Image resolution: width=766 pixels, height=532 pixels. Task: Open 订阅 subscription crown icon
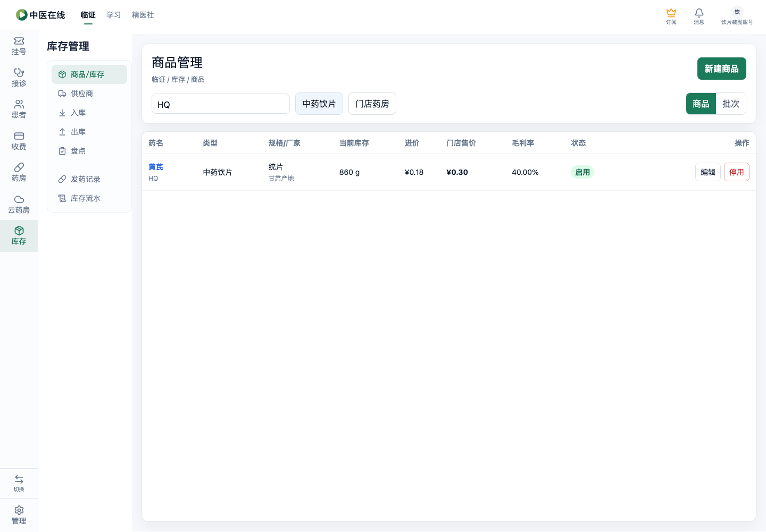coord(671,13)
